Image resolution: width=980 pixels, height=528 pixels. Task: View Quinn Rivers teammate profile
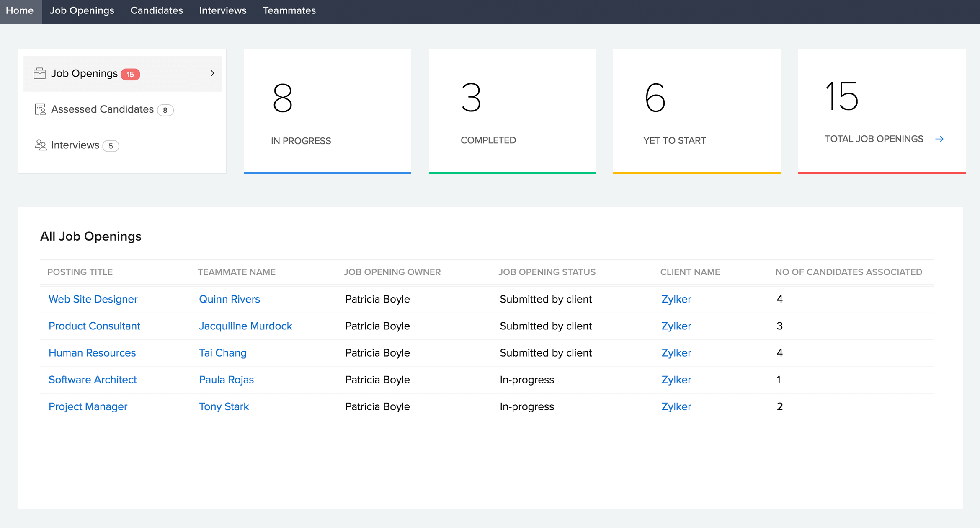[230, 299]
